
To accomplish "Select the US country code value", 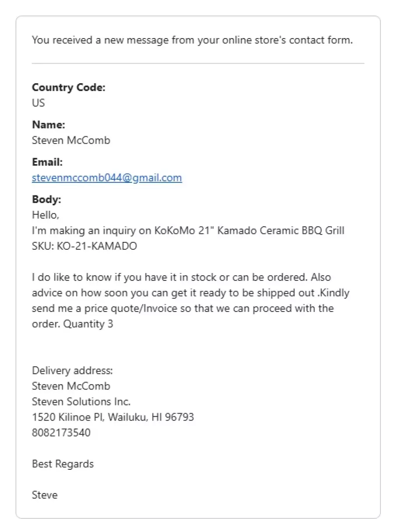I will (39, 103).
